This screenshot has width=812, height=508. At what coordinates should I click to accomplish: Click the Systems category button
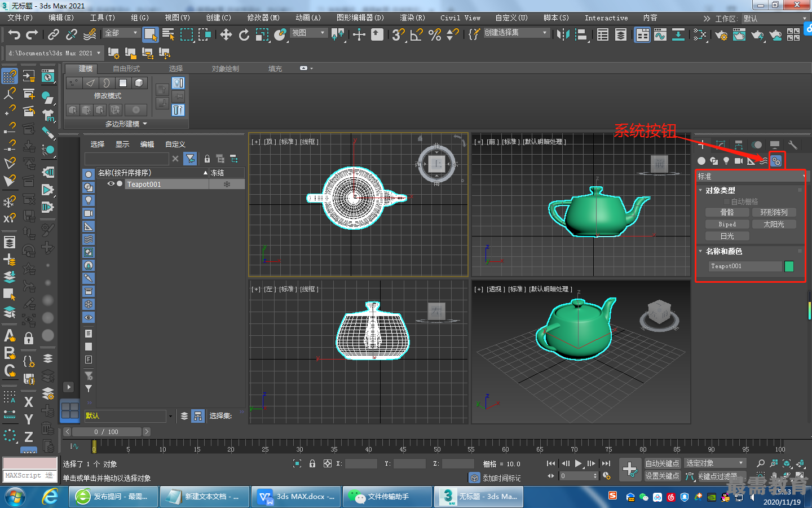coord(776,161)
